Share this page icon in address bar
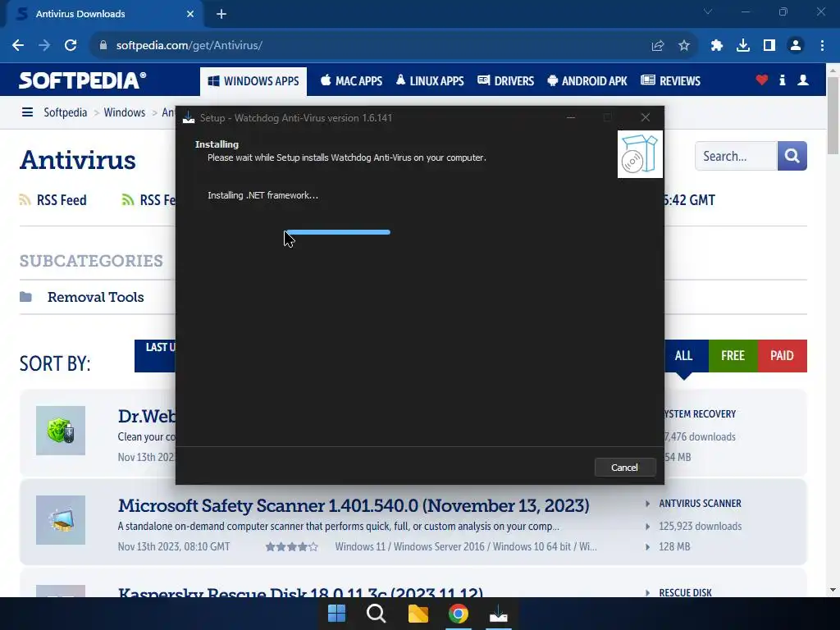The height and width of the screenshot is (630, 840). click(658, 46)
